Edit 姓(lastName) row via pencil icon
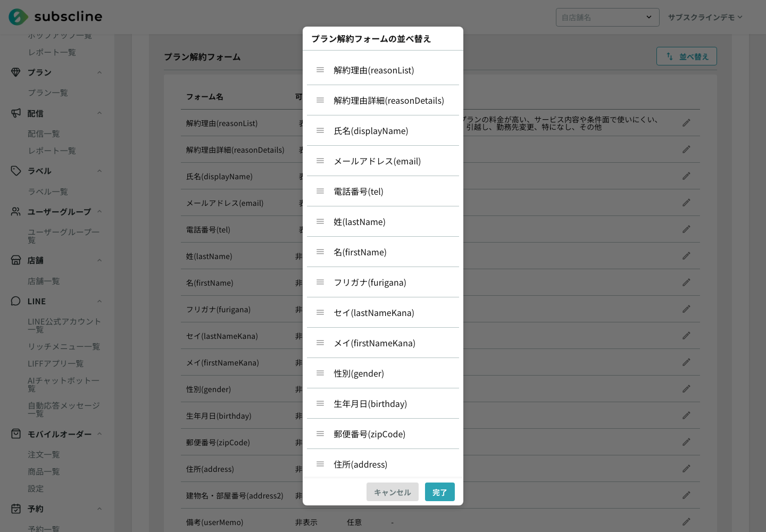This screenshot has width=766, height=532. tap(686, 256)
